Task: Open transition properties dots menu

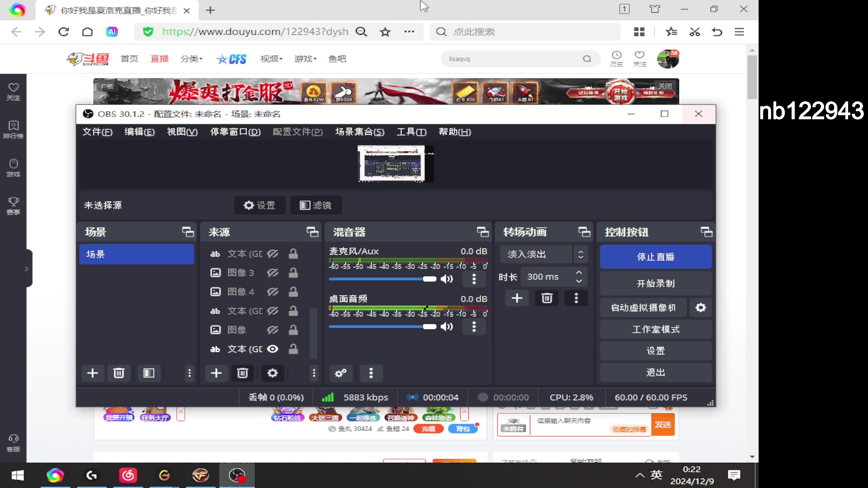Action: [576, 298]
